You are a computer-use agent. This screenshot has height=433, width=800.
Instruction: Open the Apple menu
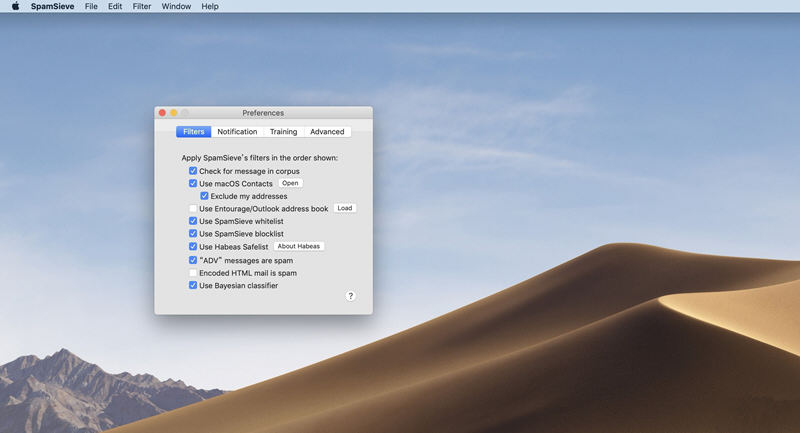(x=15, y=6)
